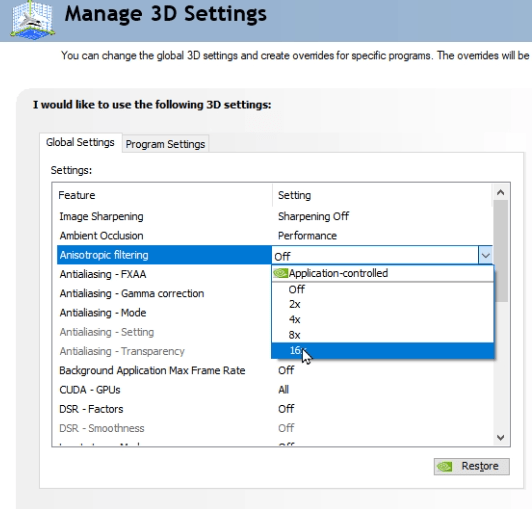Click the Sharpening Off setting value
This screenshot has width=532, height=509.
[313, 216]
